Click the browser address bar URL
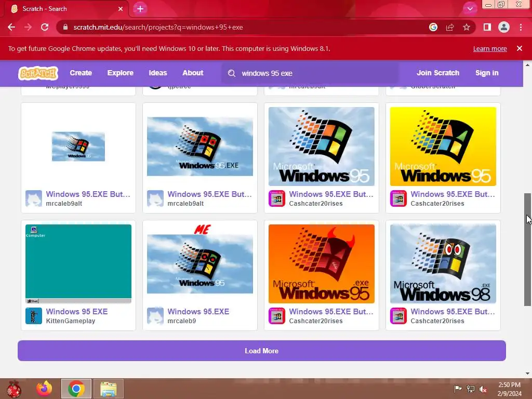Screen dimensions: 532x399 [158, 27]
